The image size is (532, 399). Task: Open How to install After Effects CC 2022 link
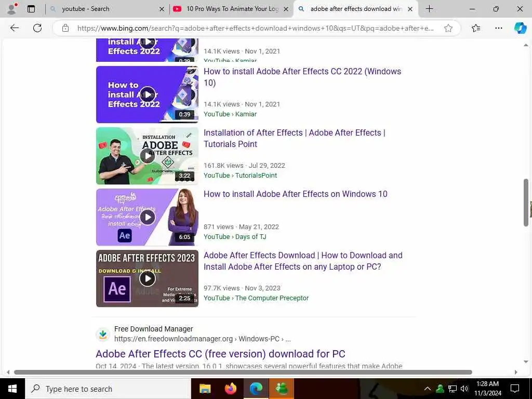[302, 77]
